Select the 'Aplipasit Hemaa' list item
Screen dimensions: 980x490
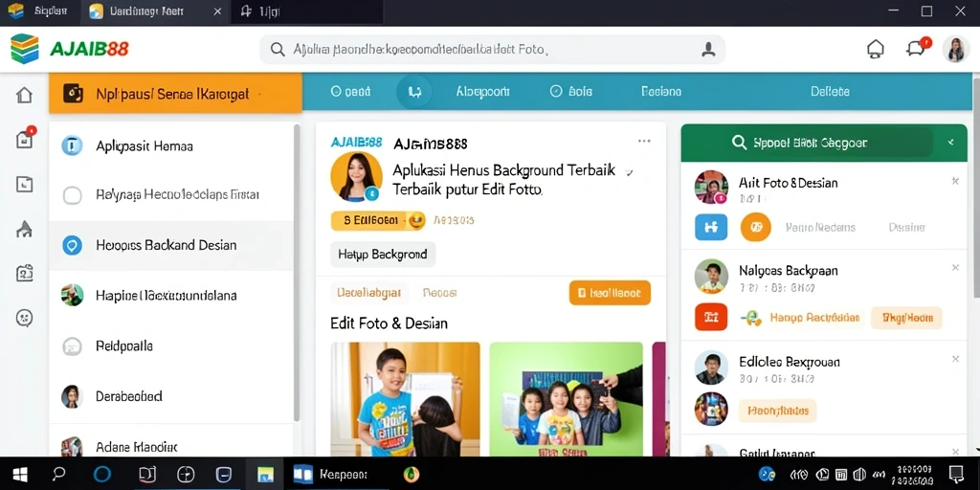(170, 146)
